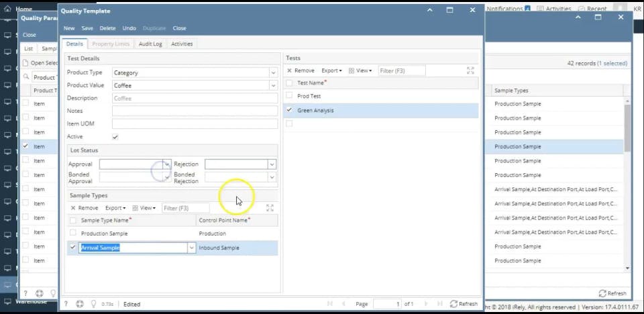Expand the Tests grid to full screen

tap(470, 70)
